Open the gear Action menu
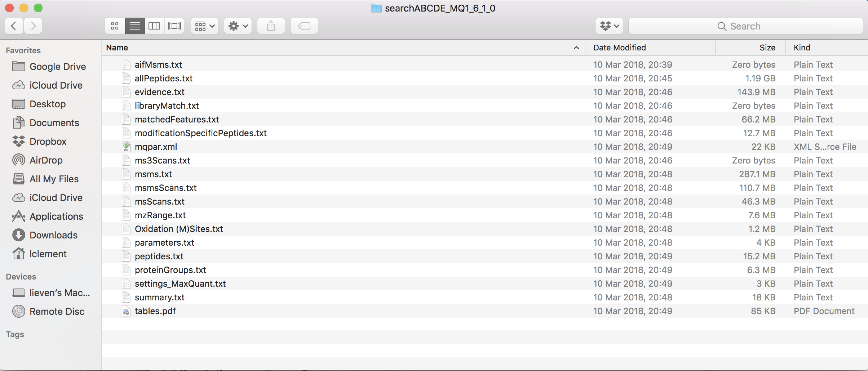This screenshot has height=371, width=868. pyautogui.click(x=238, y=26)
